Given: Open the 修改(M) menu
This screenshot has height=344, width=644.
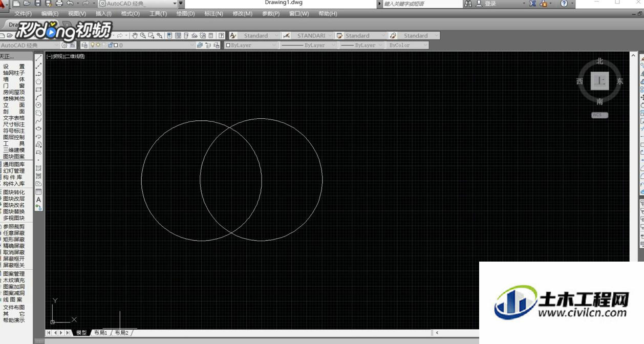Looking at the screenshot, I should pyautogui.click(x=242, y=14).
